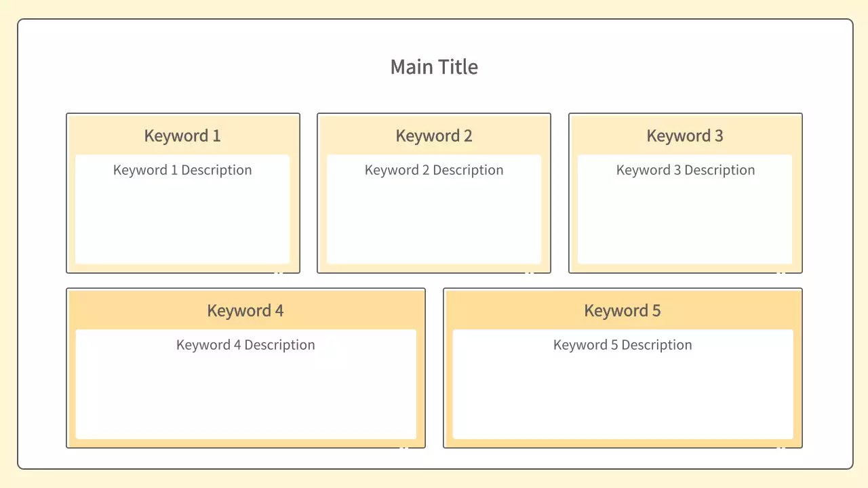Edit the Keyword 1 Description text
The width and height of the screenshot is (868, 488).
(182, 170)
